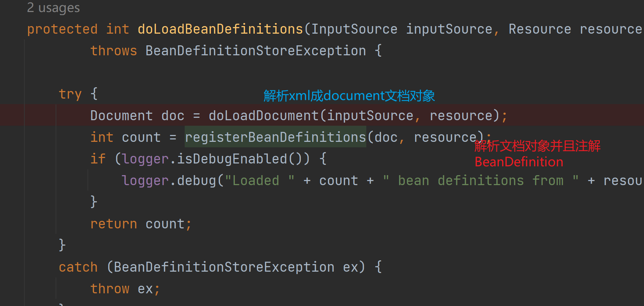
Task: Click the "2 usages" inlay hint
Action: tap(53, 8)
